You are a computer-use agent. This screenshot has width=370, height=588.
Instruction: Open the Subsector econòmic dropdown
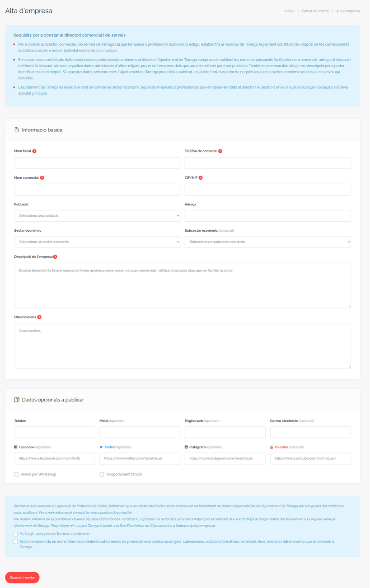coord(267,242)
